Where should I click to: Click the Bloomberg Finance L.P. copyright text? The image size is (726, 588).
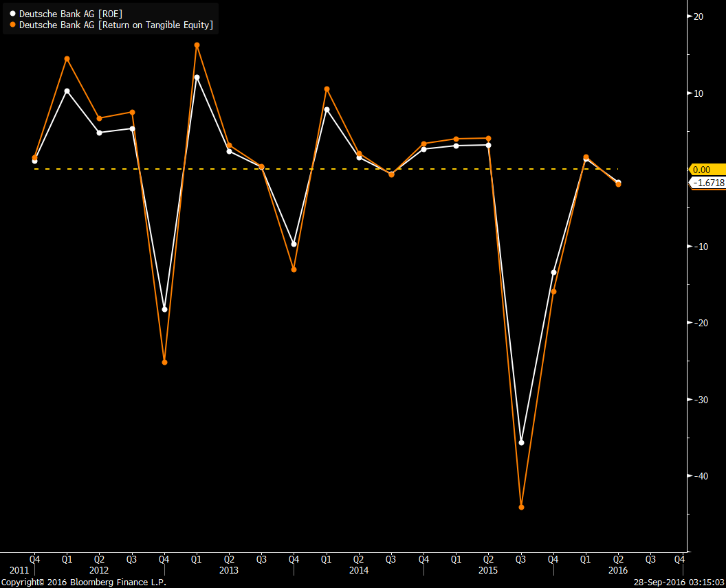pyautogui.click(x=83, y=583)
